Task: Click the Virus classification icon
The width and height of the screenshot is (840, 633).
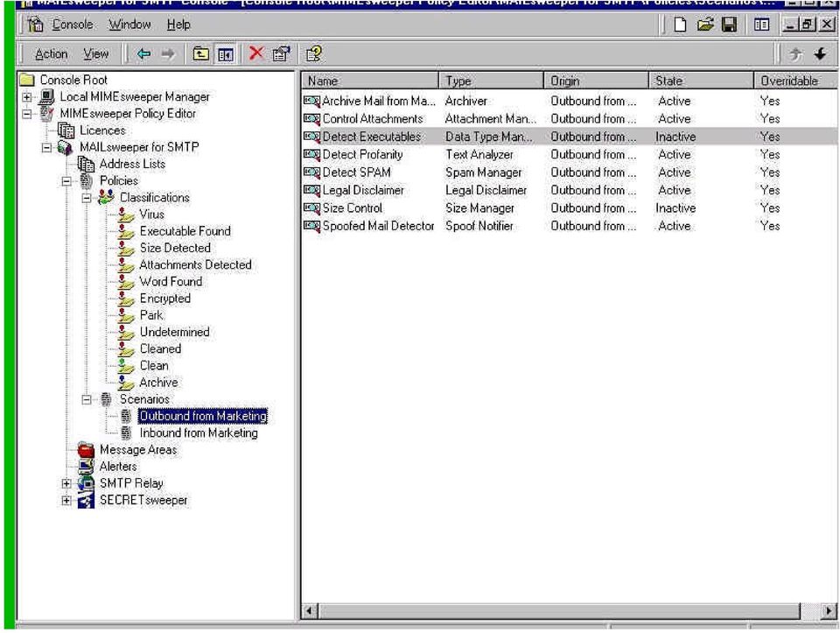Action: click(x=125, y=215)
